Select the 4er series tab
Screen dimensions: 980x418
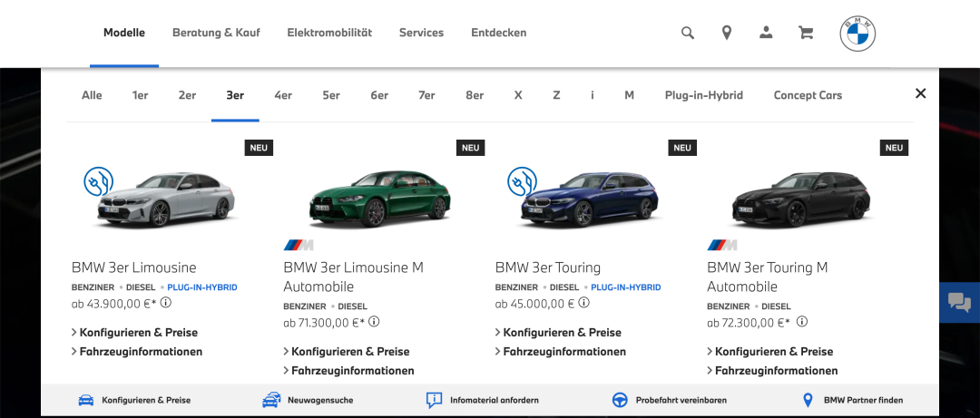pos(283,95)
